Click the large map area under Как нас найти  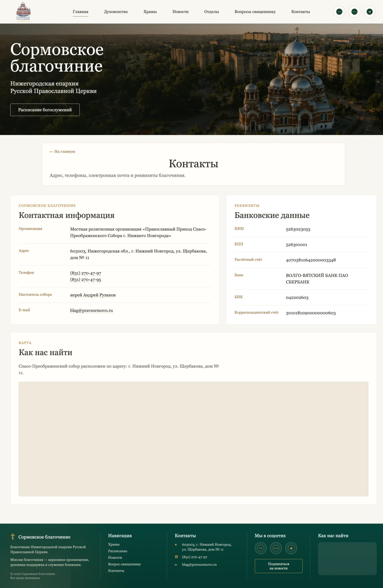[193, 439]
